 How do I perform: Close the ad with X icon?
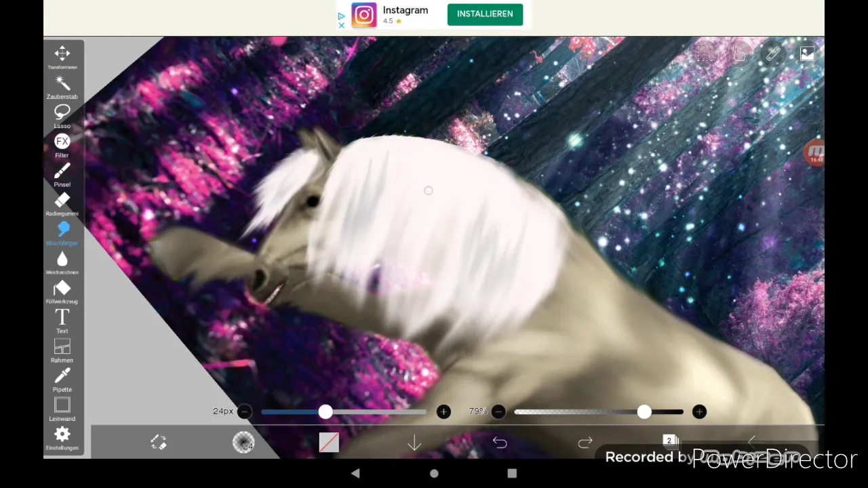coord(341,26)
